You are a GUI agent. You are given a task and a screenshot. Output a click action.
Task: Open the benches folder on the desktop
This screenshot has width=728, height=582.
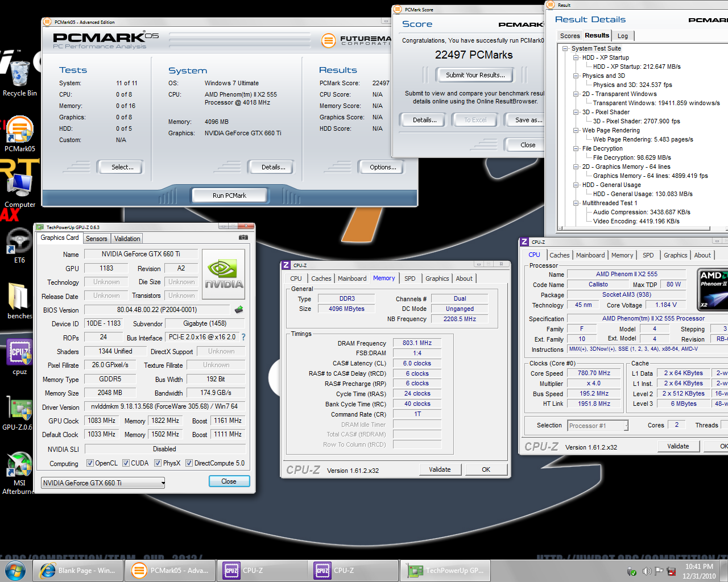coord(19,301)
